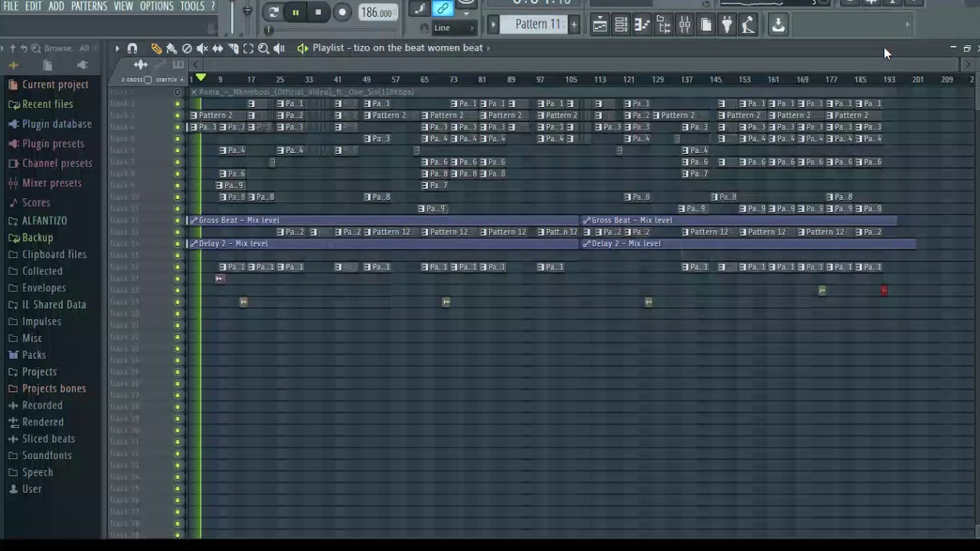Open the PATTERNS menu
Image resolution: width=980 pixels, height=551 pixels.
coord(90,6)
